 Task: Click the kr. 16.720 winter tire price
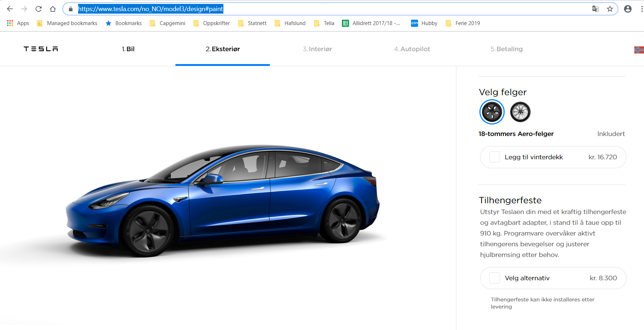pos(603,157)
